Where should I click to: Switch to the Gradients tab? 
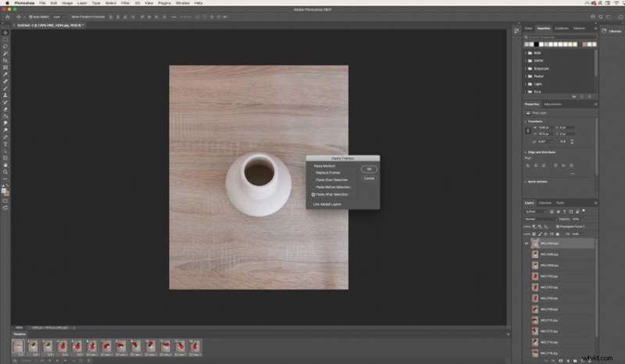click(x=562, y=28)
